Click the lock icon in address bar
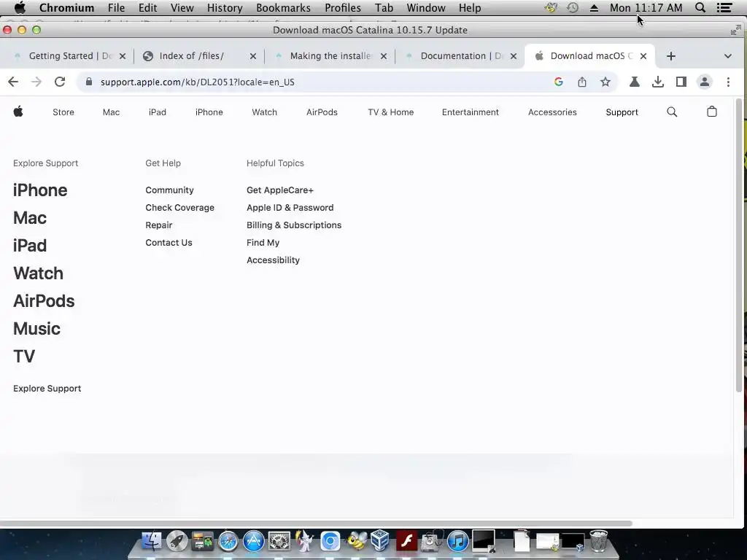 click(x=88, y=82)
